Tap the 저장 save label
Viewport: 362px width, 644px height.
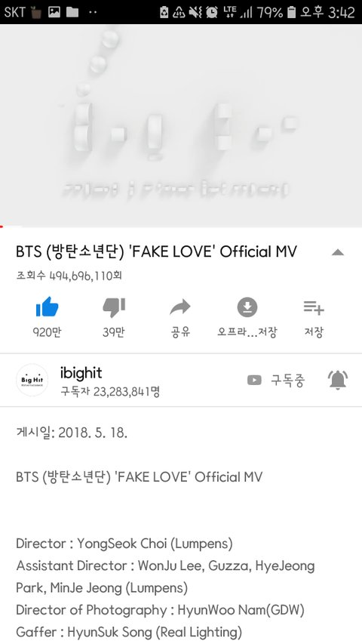click(x=314, y=332)
